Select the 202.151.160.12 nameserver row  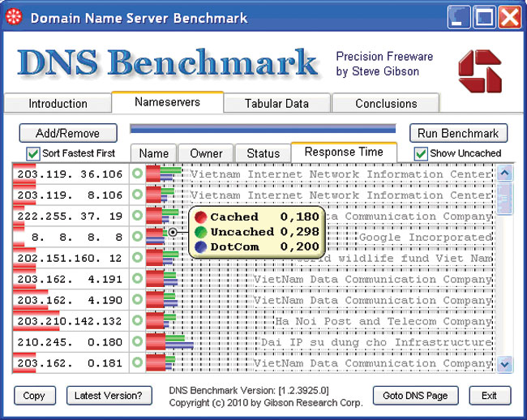(x=70, y=258)
